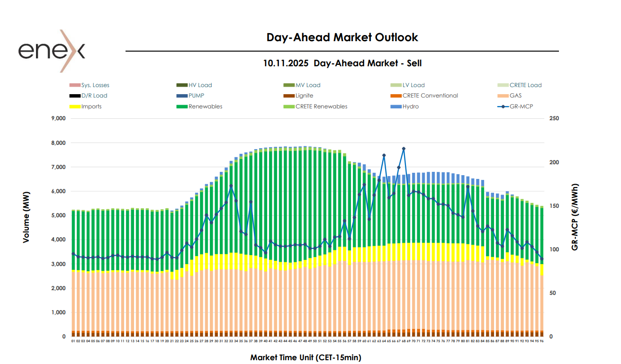Click the Hydro legend icon

click(x=395, y=107)
